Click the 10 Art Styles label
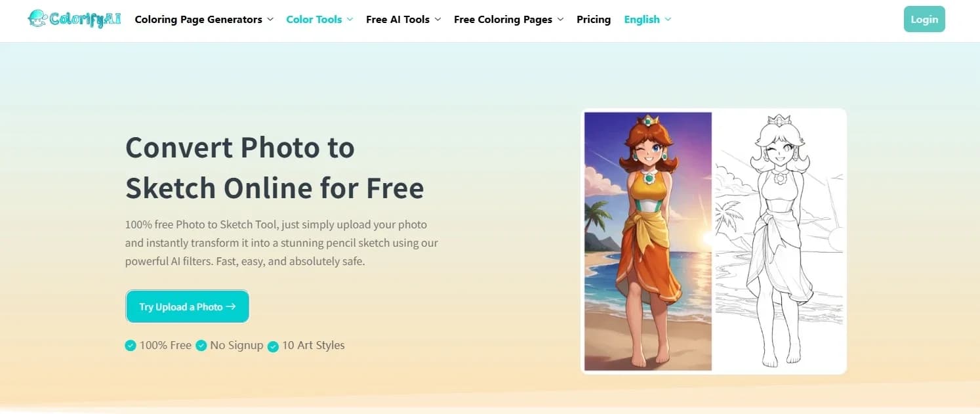This screenshot has width=980, height=414. pos(313,345)
